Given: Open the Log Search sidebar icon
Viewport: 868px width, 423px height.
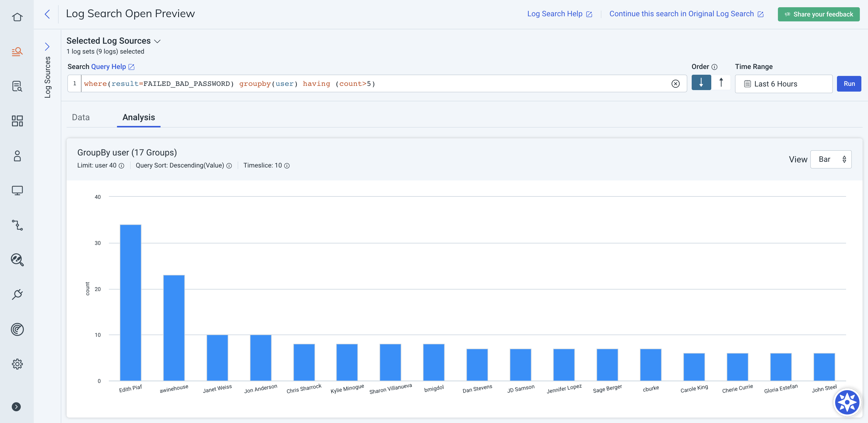Looking at the screenshot, I should pos(17,52).
